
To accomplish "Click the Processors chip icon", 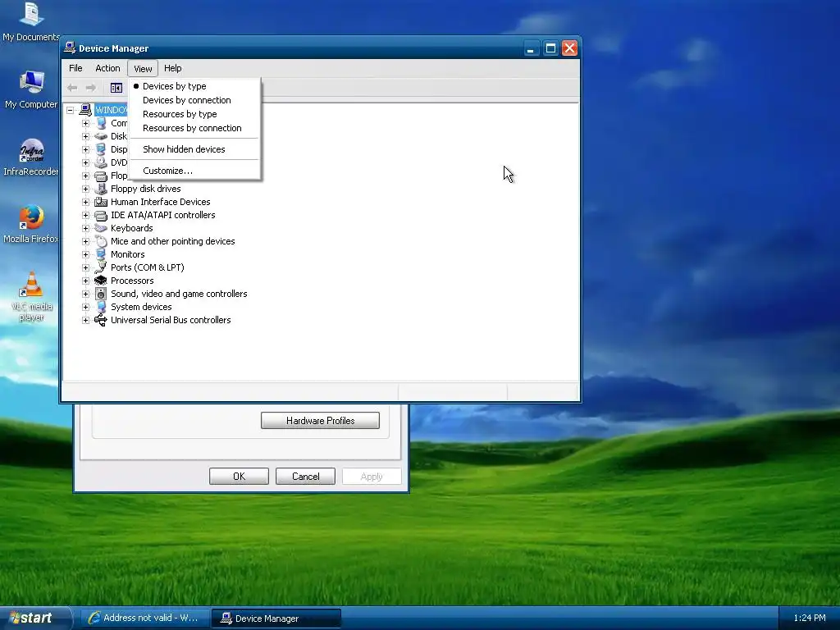I will [101, 281].
